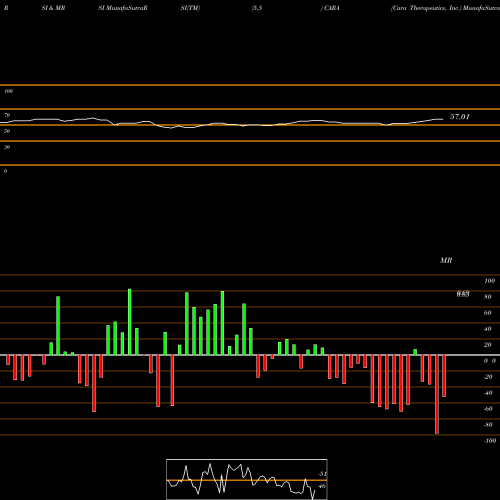500x500 pixels.
Task: Click the "Cara Therapeutics, Inc." header text
Action: [426, 8]
